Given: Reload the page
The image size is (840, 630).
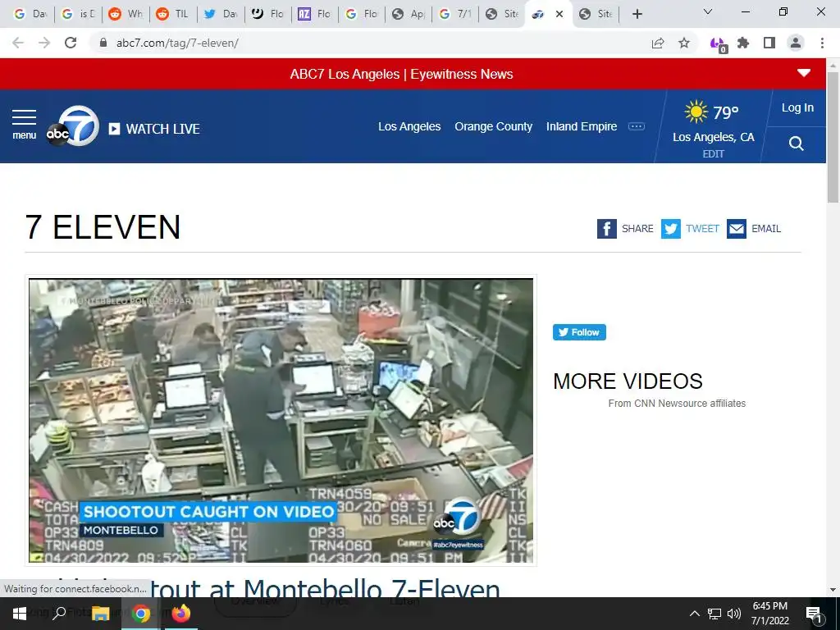Looking at the screenshot, I should coord(71,43).
